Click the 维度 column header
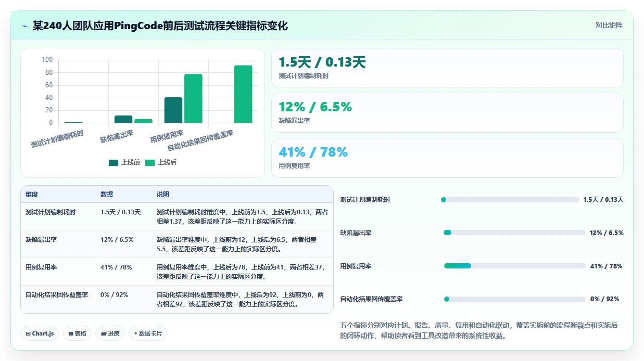Image resolution: width=644 pixels, height=361 pixels. click(x=32, y=195)
